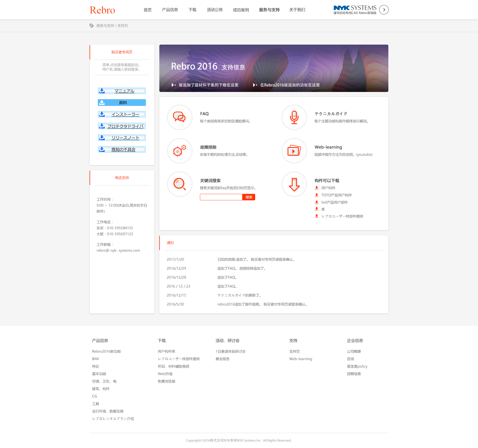Click the circled arrow next to NYK Systems
478x448 pixels.
tap(384, 10)
